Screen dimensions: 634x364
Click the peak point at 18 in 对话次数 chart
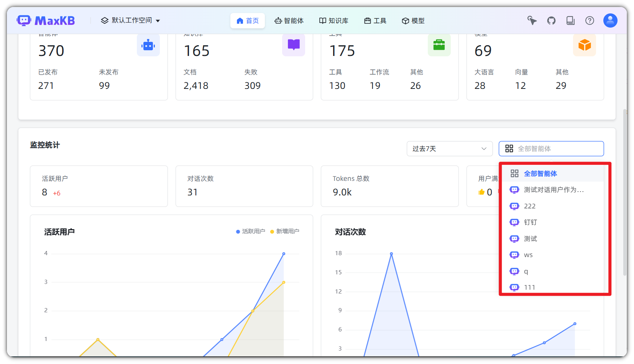point(391,254)
